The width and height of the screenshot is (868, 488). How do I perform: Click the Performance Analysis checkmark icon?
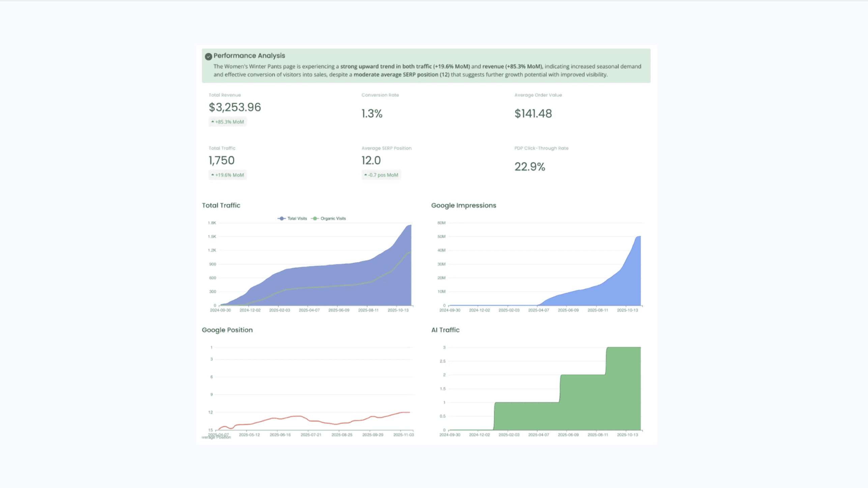pos(208,56)
